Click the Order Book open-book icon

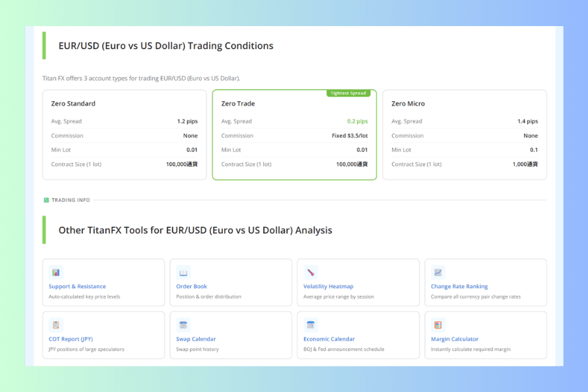184,272
